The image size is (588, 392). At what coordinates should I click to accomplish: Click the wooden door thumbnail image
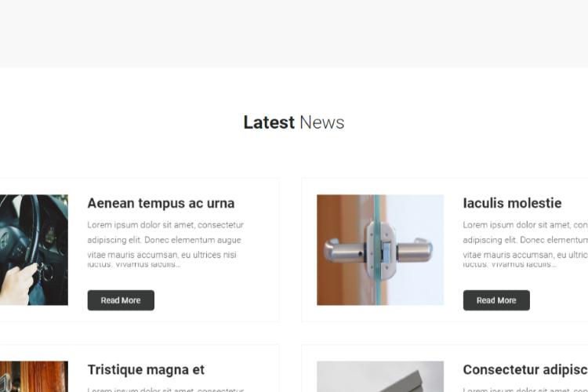(34, 376)
